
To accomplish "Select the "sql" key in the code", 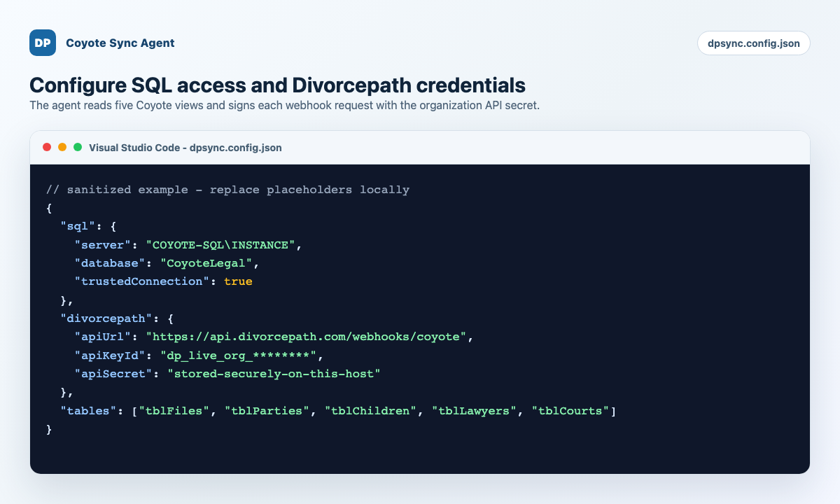I will pos(78,226).
